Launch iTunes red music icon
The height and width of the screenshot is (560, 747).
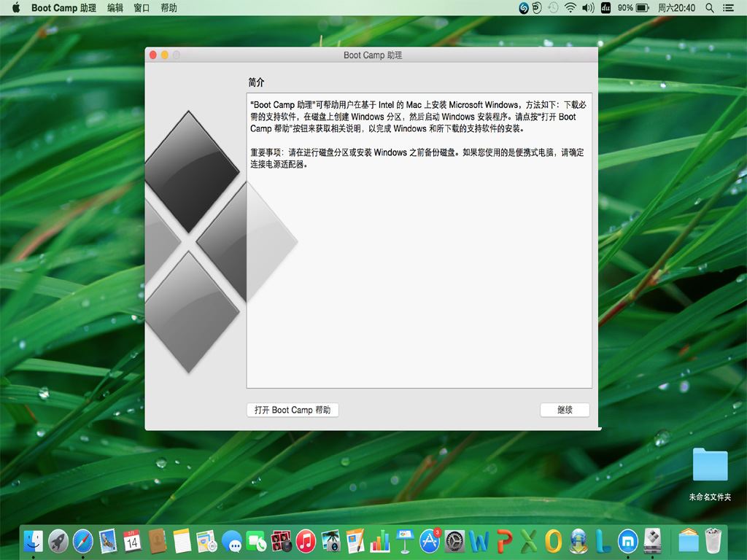[x=306, y=541]
